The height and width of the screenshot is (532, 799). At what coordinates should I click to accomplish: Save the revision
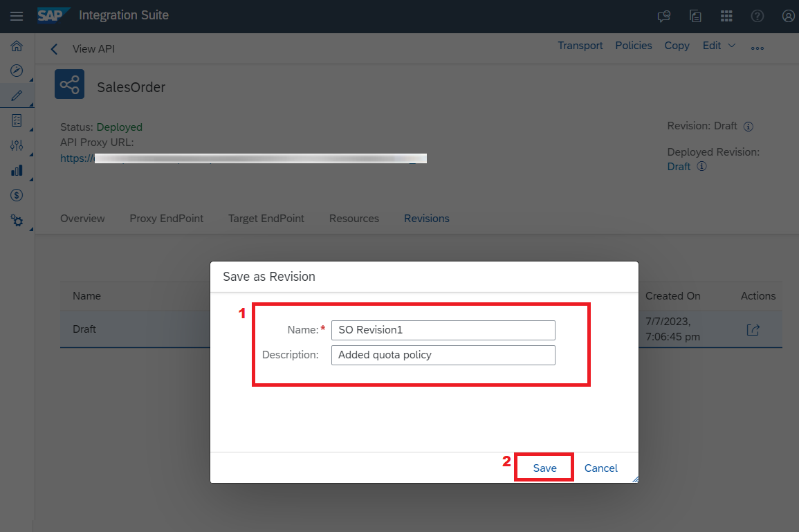[x=544, y=468]
